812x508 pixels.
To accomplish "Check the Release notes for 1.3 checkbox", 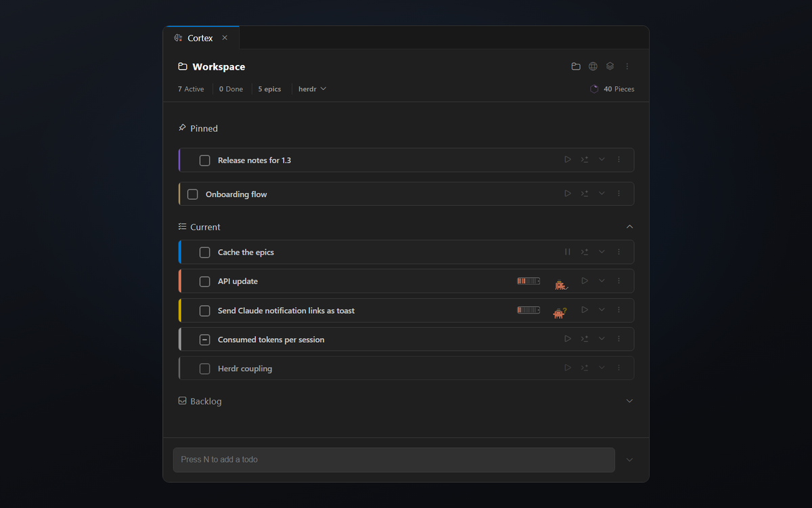I will 205,161.
